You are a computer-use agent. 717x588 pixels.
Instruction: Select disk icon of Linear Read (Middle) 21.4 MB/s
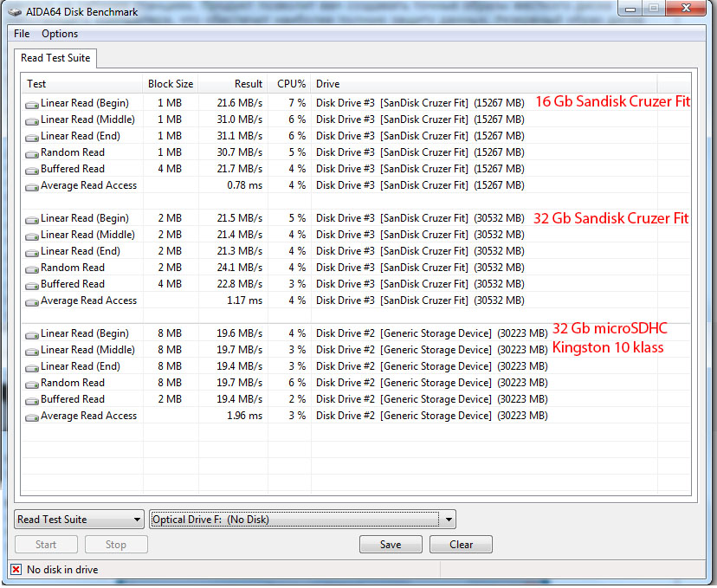tap(32, 236)
